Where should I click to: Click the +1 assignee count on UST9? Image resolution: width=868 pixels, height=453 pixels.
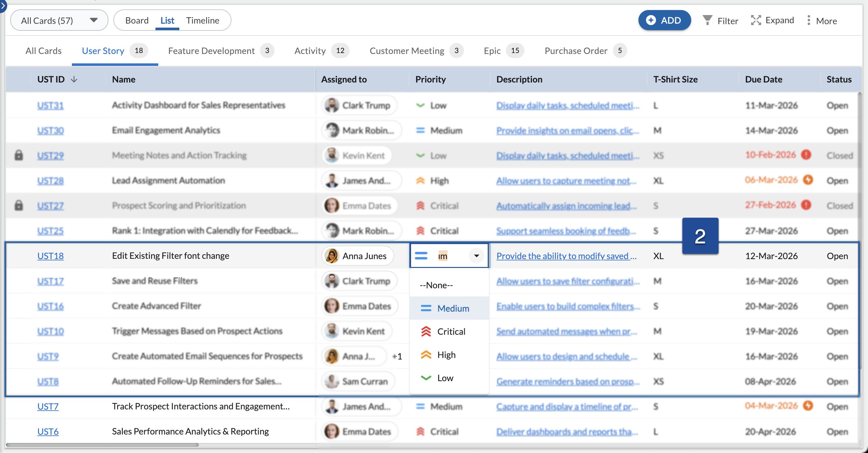397,356
